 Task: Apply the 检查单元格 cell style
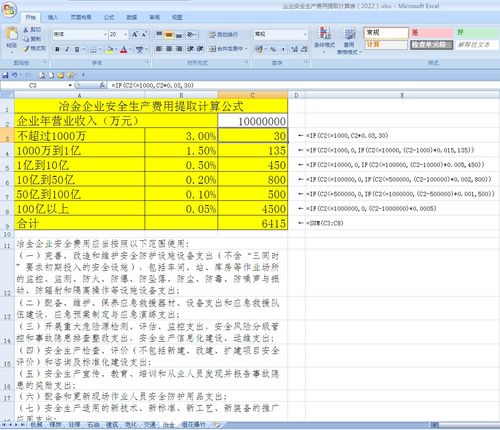tap(431, 44)
